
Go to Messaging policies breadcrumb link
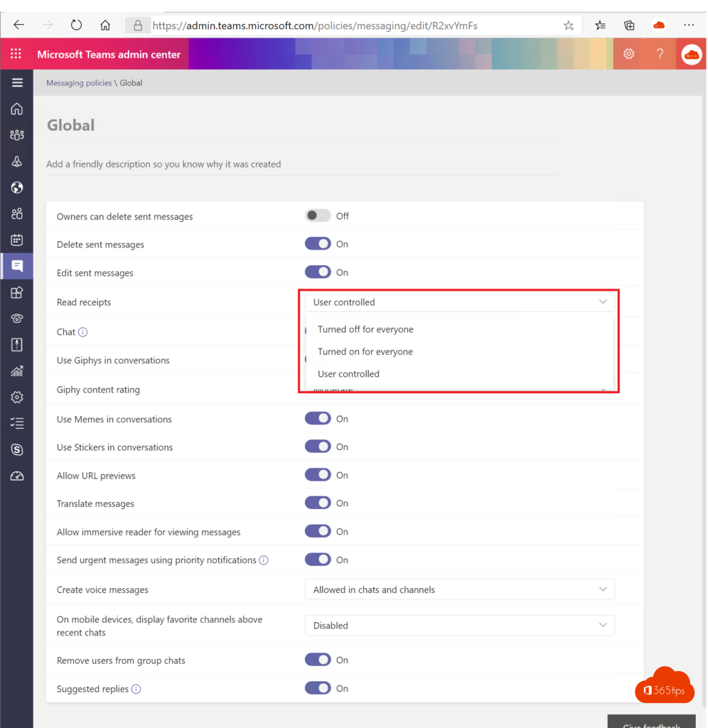[x=79, y=83]
